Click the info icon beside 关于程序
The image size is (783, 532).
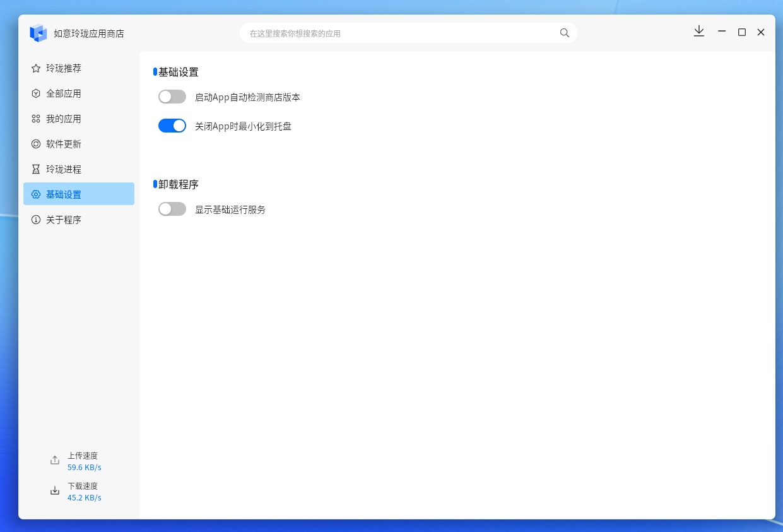(36, 220)
